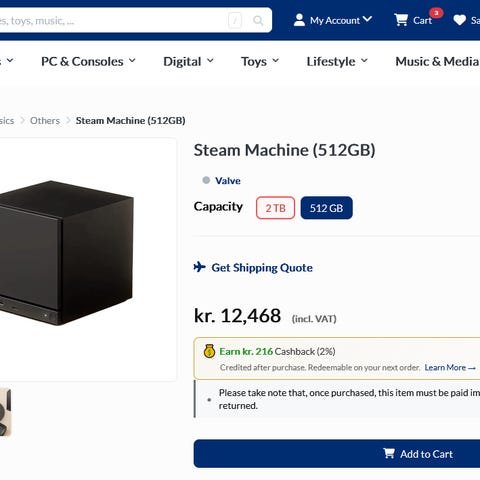Image resolution: width=480 pixels, height=480 pixels.
Task: Click the slash keyboard shortcut icon in search
Action: 235,21
